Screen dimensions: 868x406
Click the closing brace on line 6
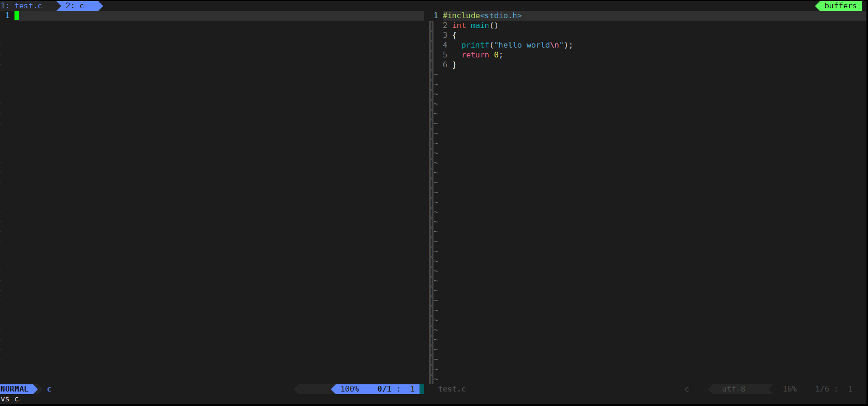[x=455, y=65]
